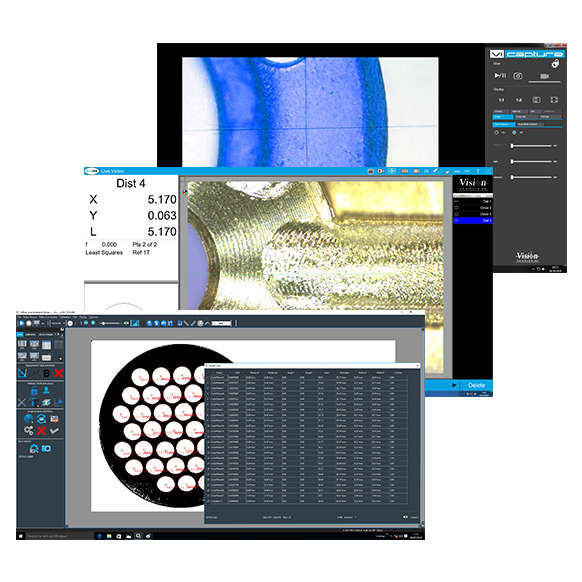The width and height of the screenshot is (582, 582).
Task: Click the red X under image analysis
Action: (x=42, y=431)
